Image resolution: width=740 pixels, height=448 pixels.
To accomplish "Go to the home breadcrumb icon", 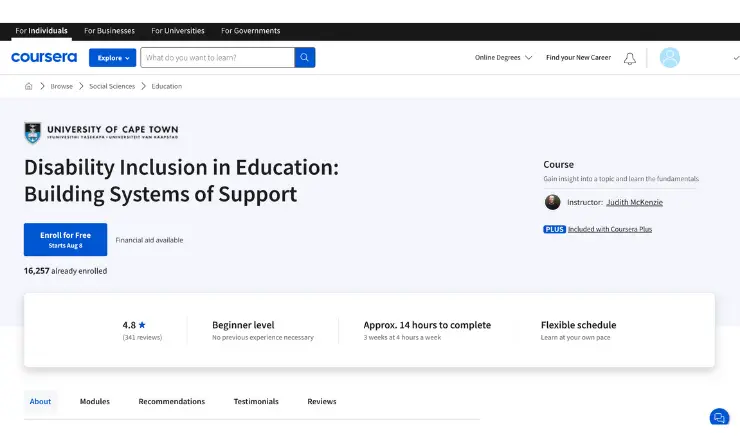I will (x=29, y=86).
